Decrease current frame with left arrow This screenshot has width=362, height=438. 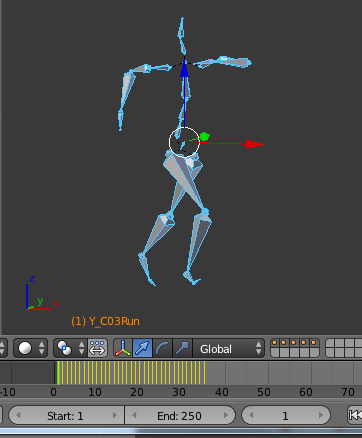[x=251, y=415]
